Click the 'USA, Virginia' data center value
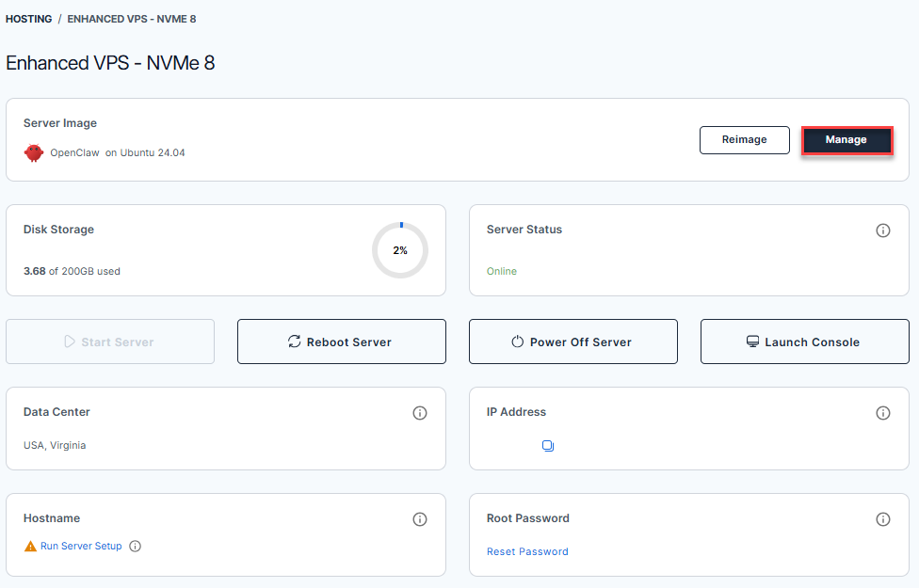The height and width of the screenshot is (588, 919). (55, 445)
